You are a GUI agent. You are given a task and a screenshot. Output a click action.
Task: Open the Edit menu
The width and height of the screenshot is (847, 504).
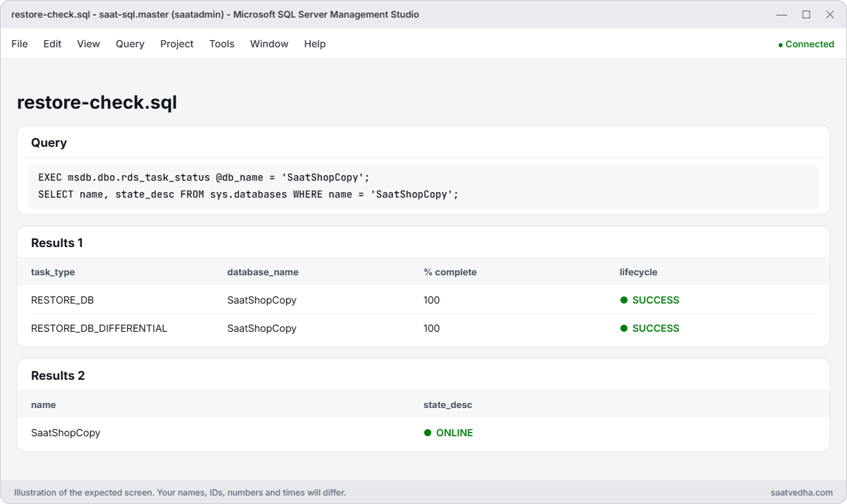coord(52,44)
